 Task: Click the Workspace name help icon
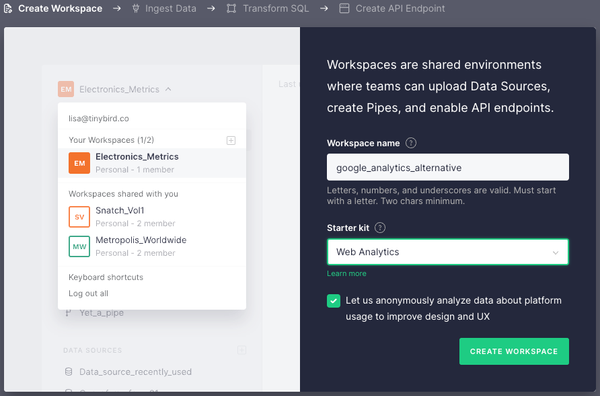click(411, 143)
